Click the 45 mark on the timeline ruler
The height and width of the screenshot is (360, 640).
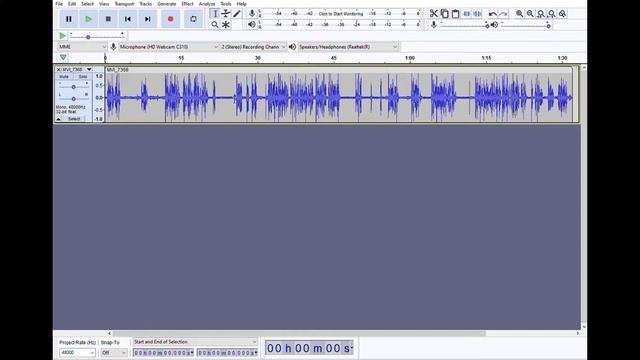pyautogui.click(x=334, y=58)
